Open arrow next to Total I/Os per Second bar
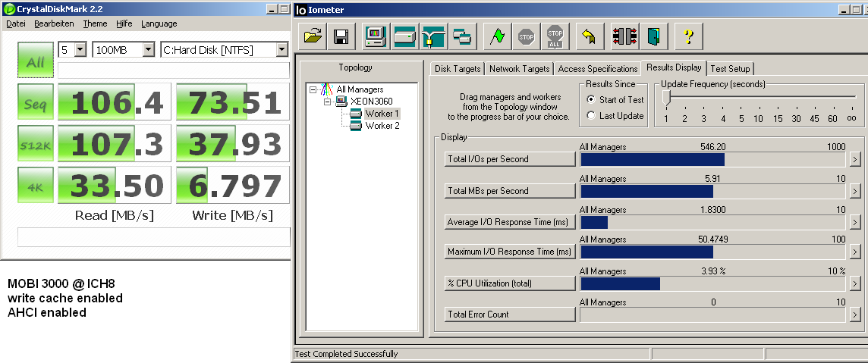868x363 pixels. (854, 159)
